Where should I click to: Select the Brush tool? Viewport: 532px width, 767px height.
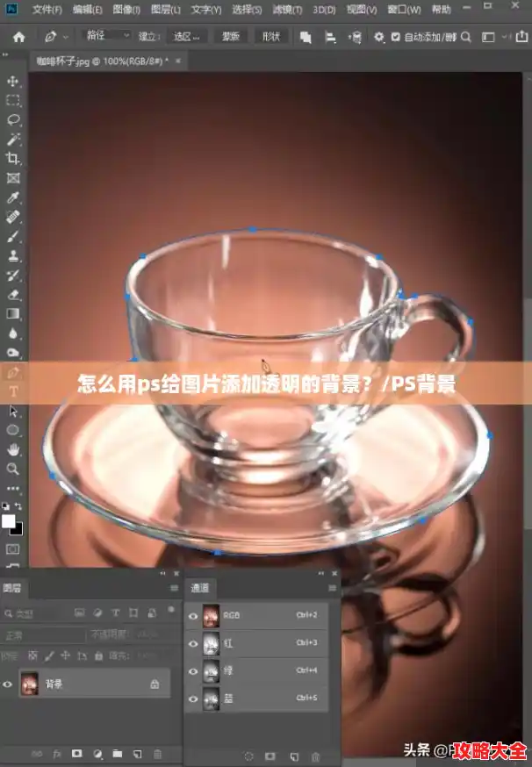(x=13, y=236)
